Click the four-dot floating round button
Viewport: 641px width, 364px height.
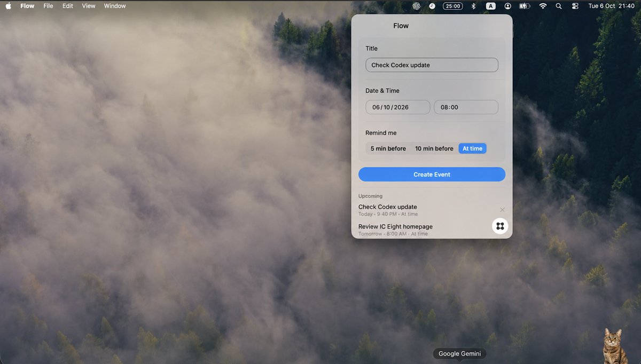500,226
